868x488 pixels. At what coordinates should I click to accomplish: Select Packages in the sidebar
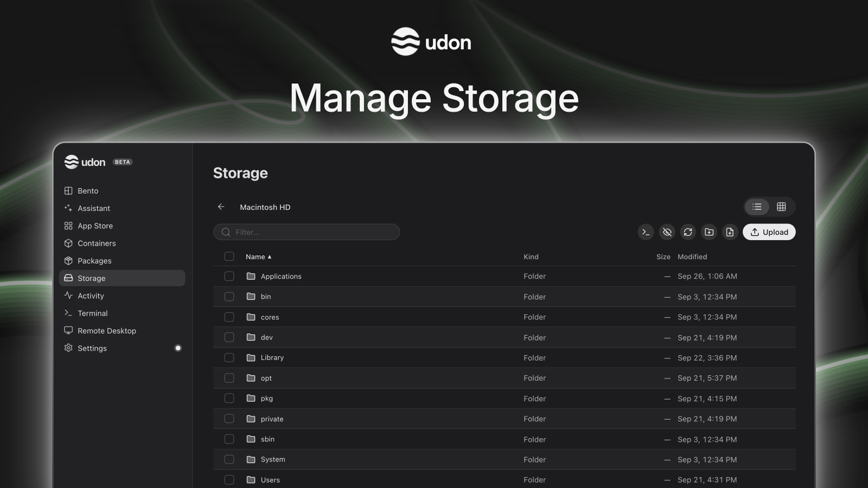[x=122, y=261]
